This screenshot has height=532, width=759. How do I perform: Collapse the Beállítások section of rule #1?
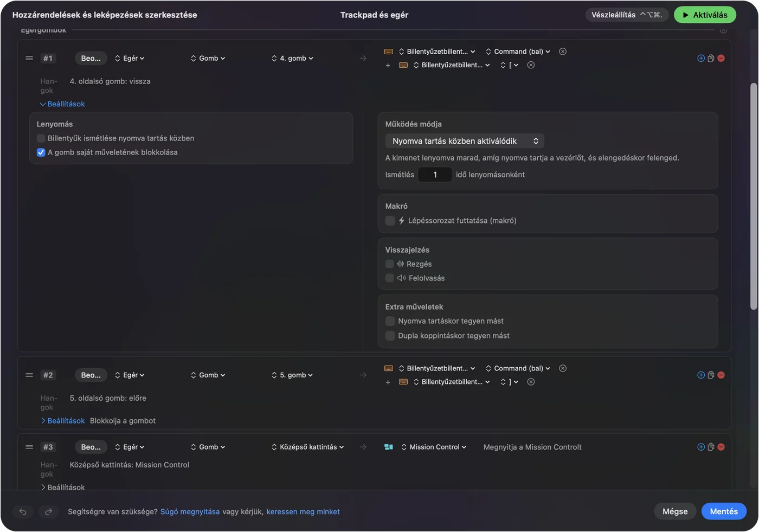point(62,104)
